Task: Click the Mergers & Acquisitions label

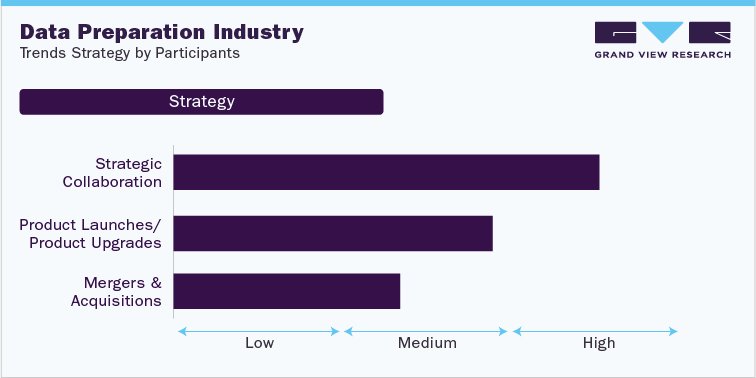Action: pos(116,291)
